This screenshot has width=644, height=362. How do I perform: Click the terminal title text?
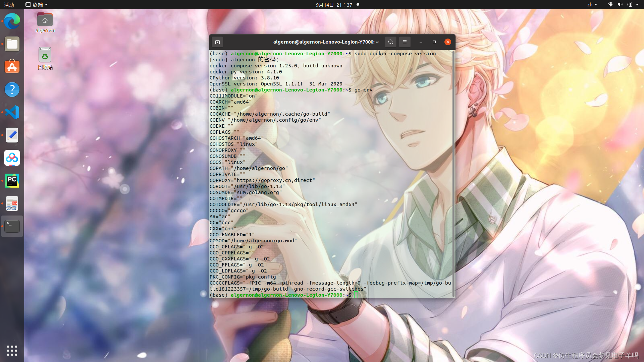pos(326,42)
